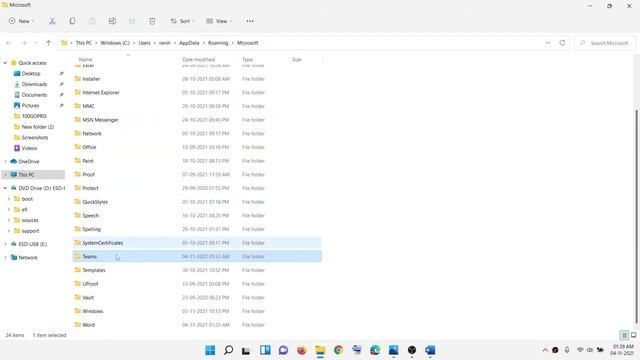Image resolution: width=640 pixels, height=360 pixels.
Task: Open Documents in Quick access
Action: 34,95
